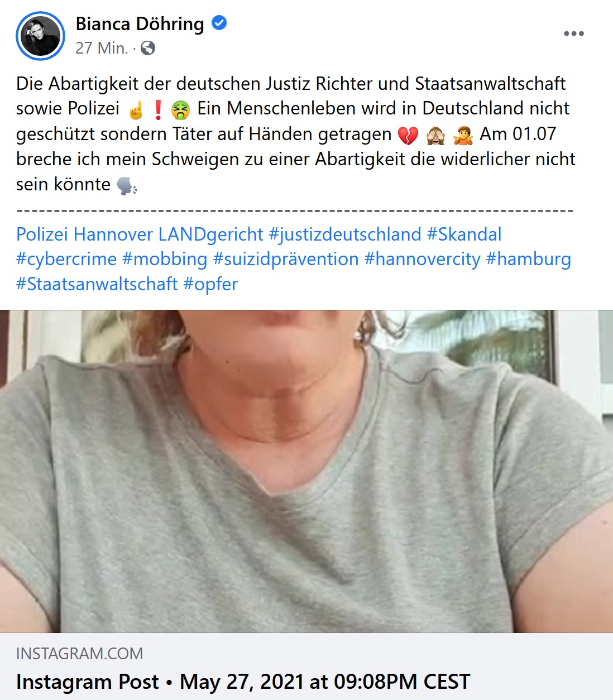Open the #hannovercity hashtag
This screenshot has width=613, height=700.
(423, 260)
